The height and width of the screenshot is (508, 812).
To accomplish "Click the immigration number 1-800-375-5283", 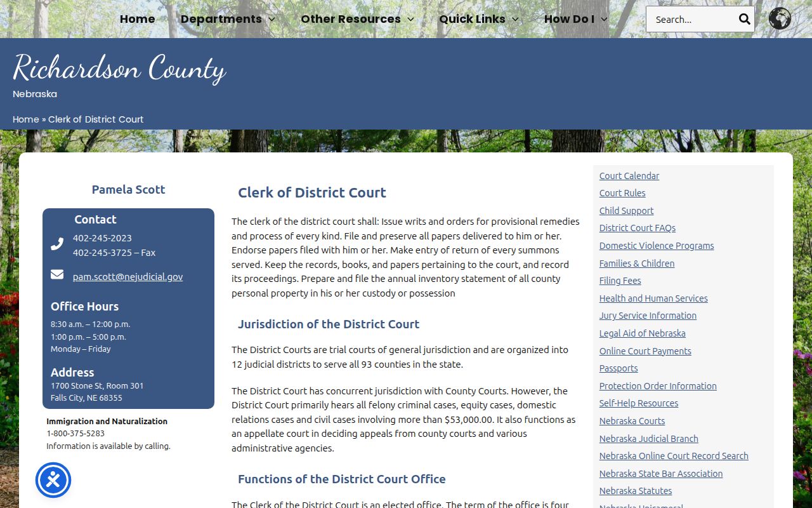I will click(x=75, y=434).
